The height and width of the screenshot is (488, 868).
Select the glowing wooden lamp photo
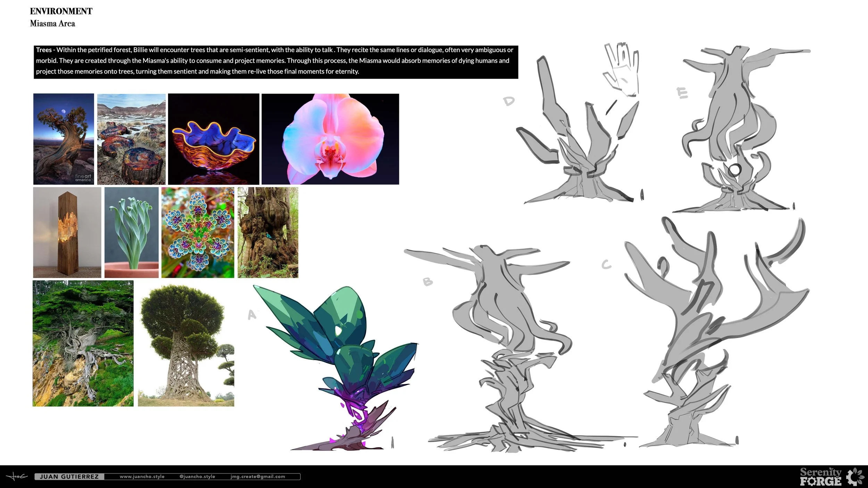(67, 232)
